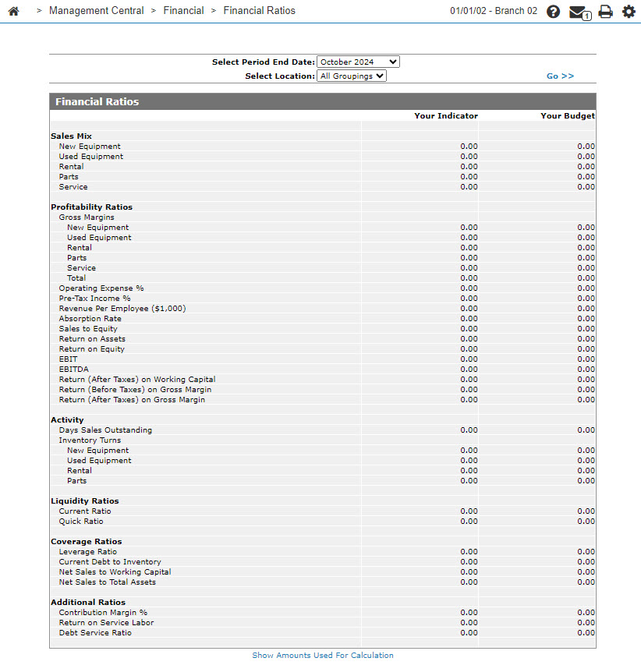Click the Select Period End Date label

point(264,62)
